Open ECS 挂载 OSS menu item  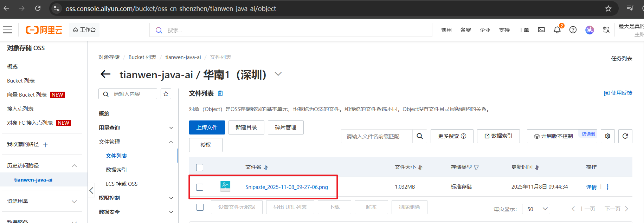(122, 184)
